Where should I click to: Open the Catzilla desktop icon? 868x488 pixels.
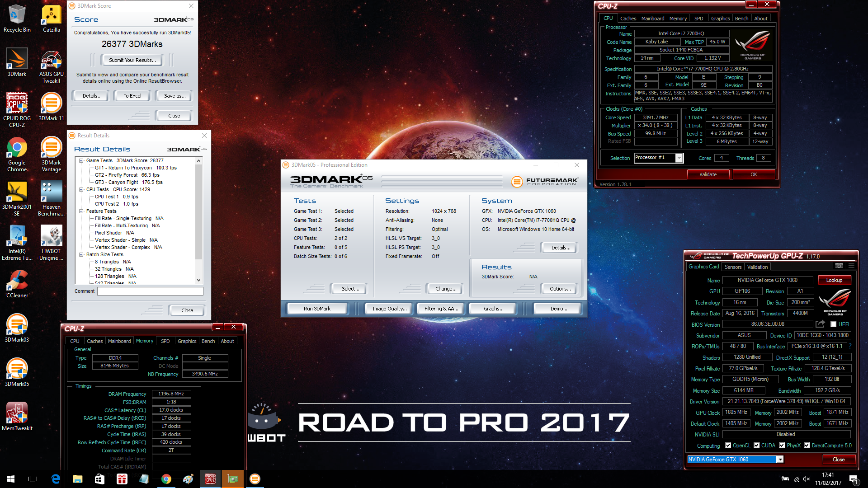[52, 19]
